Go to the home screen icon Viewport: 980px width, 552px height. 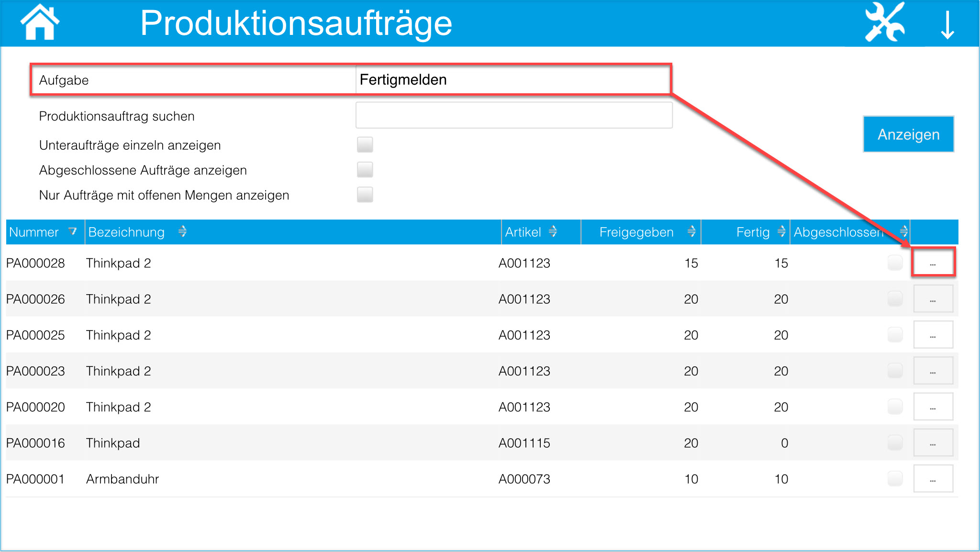pyautogui.click(x=40, y=22)
